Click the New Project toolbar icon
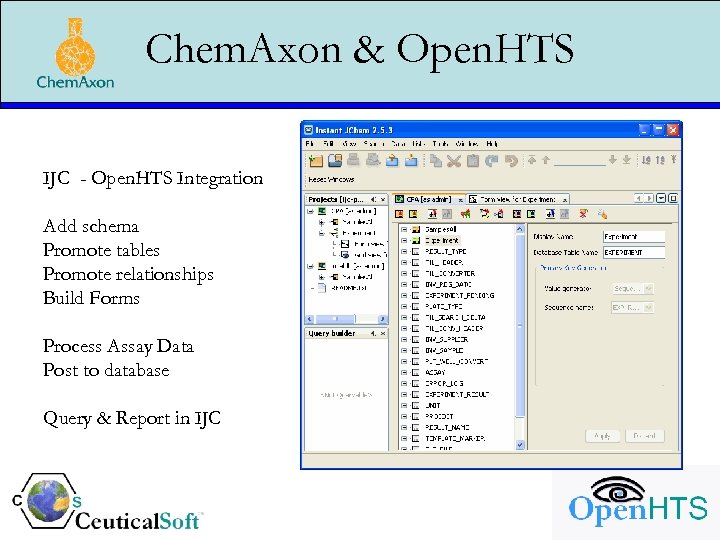 (x=315, y=161)
